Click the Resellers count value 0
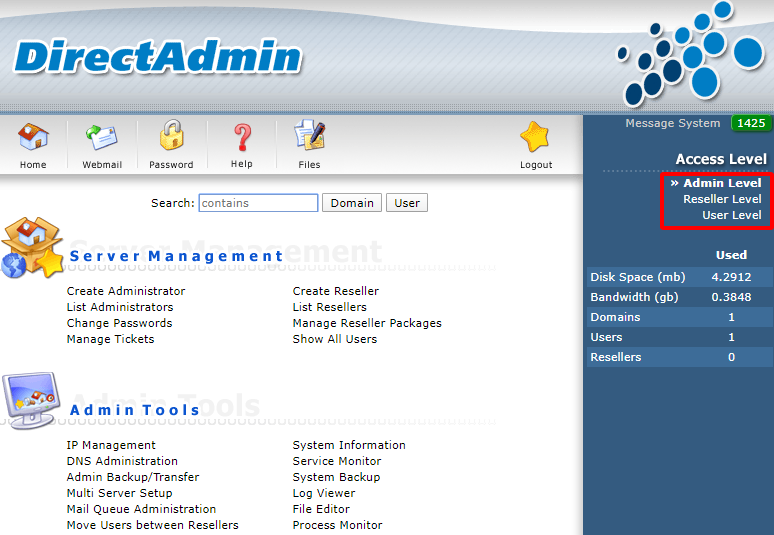Screen dimensions: 774x535 coord(731,357)
